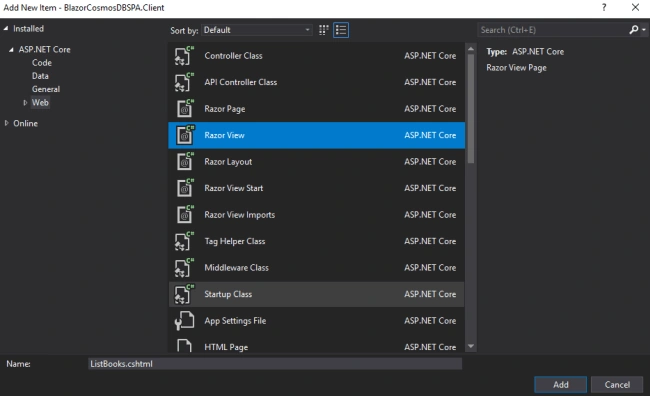Viewport: 650px width, 396px height.
Task: Select the Installed category label
Action: [x=28, y=29]
